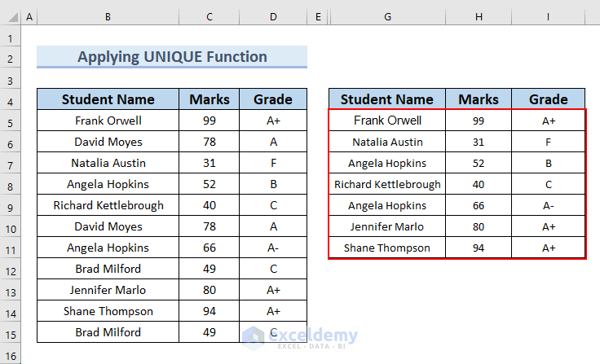Click the A- grade cell in column D
Screen dimensions: 600x364
pos(273,248)
